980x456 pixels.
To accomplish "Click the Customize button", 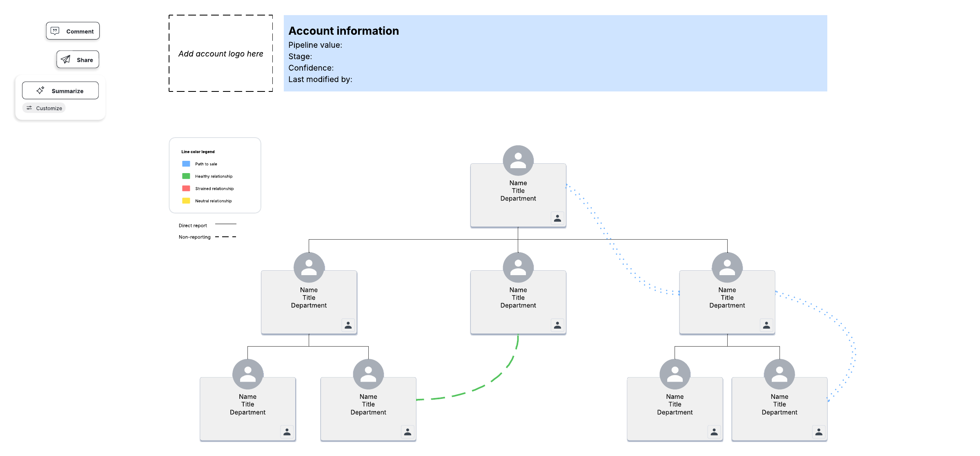I will click(44, 108).
